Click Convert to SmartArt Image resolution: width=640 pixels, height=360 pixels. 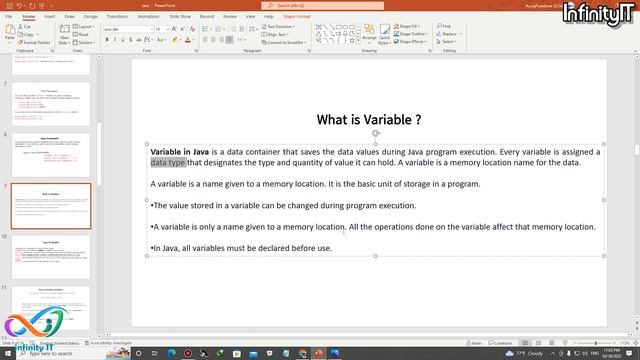[x=284, y=42]
